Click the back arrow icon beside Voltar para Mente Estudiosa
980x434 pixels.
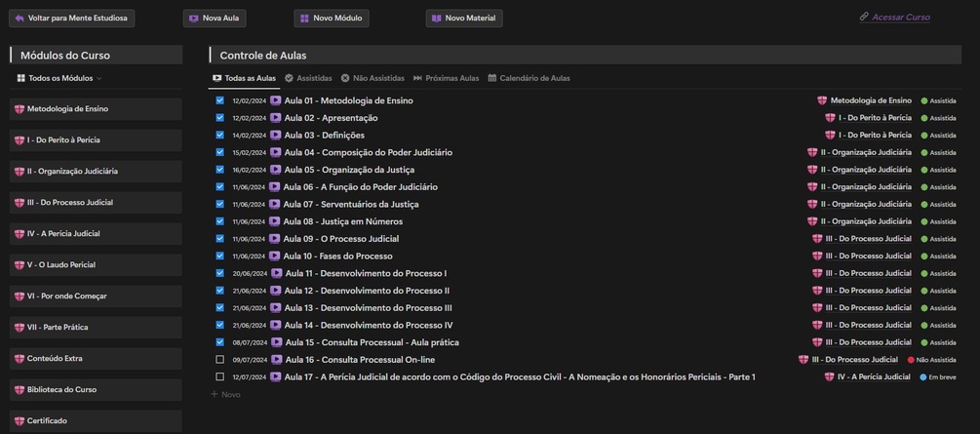[19, 19]
